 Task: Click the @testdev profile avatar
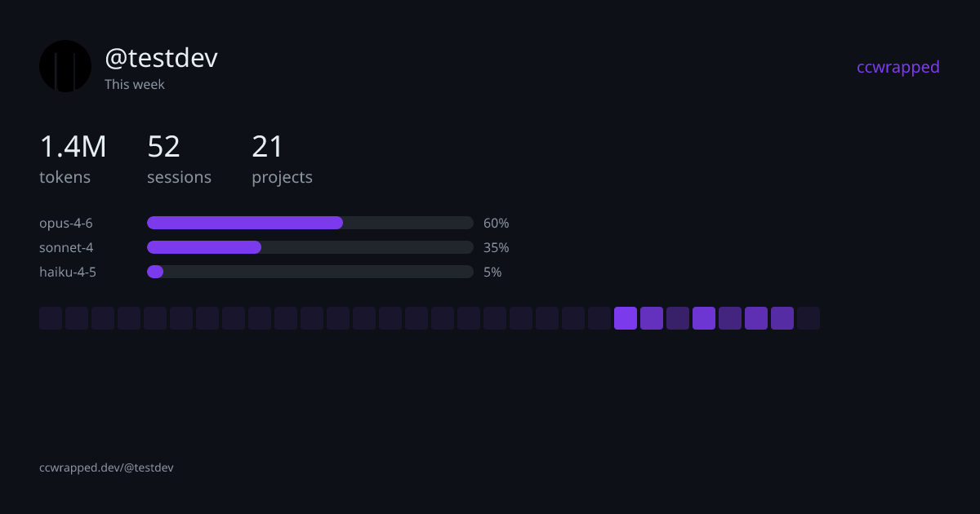pyautogui.click(x=65, y=66)
